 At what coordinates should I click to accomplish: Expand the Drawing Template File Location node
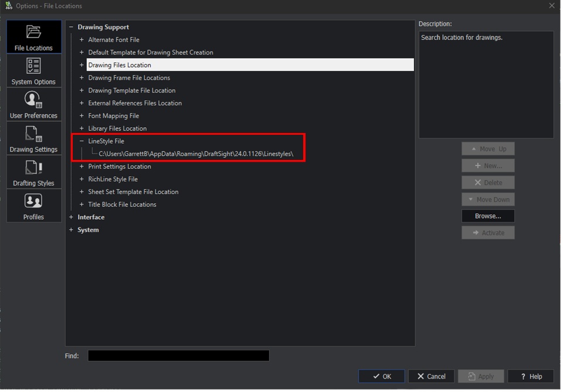tap(82, 90)
